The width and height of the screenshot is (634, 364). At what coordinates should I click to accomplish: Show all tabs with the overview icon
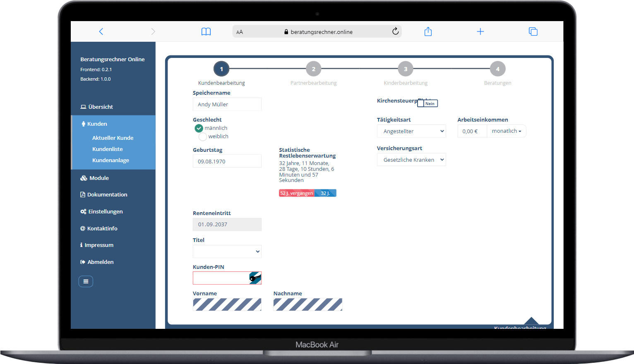533,31
